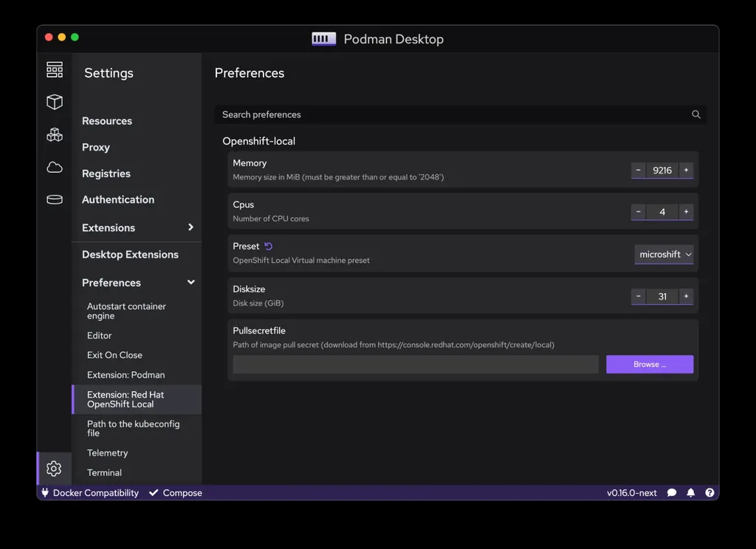Image resolution: width=756 pixels, height=549 pixels.
Task: Open the microshift preset dropdown
Action: coord(664,255)
